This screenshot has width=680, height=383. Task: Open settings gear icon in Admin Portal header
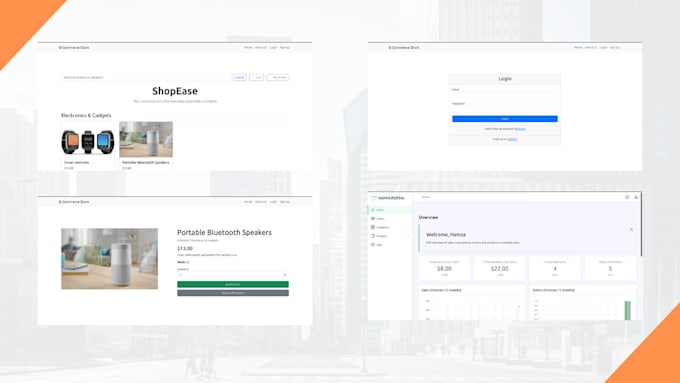pos(627,197)
